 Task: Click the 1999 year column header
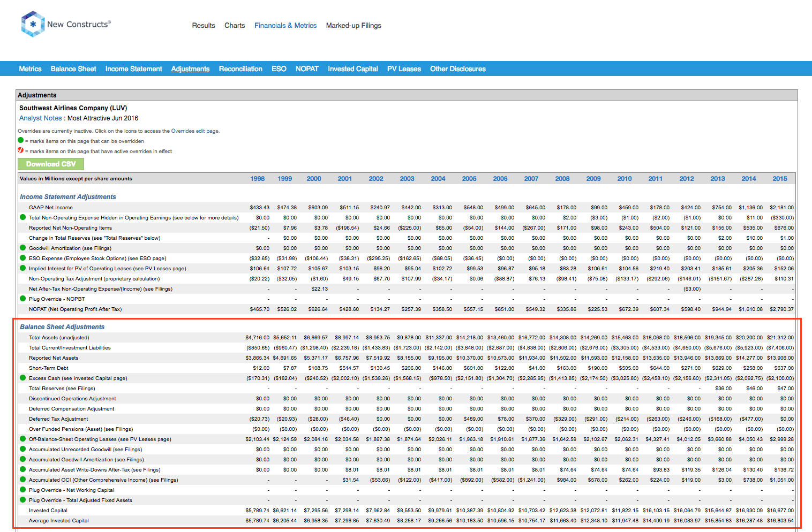pos(285,179)
